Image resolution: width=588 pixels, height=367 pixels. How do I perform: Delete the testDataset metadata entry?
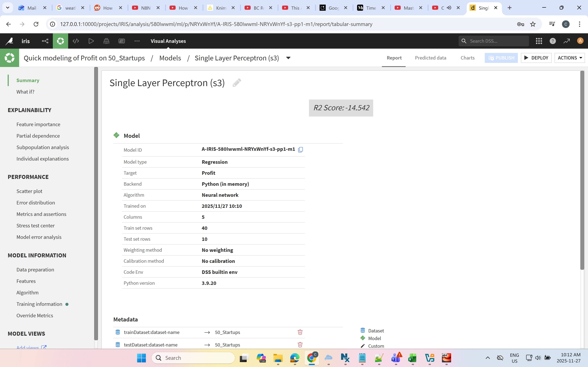pos(300,345)
